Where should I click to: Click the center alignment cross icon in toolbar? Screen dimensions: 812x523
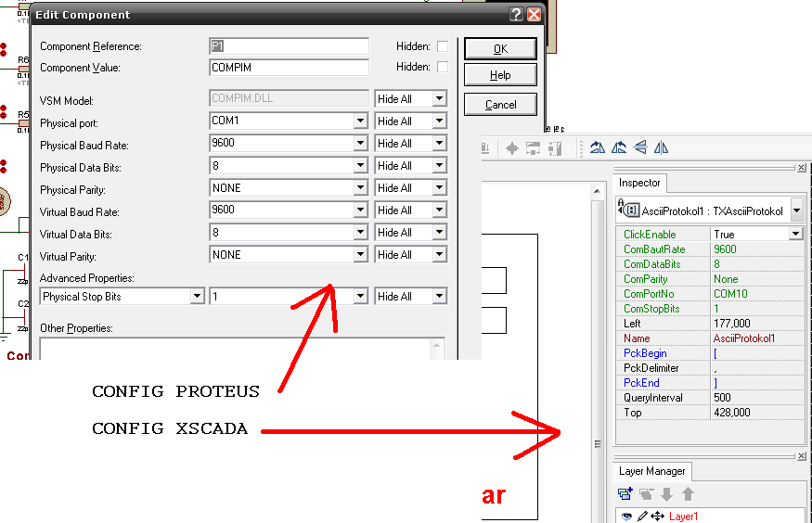tap(511, 149)
